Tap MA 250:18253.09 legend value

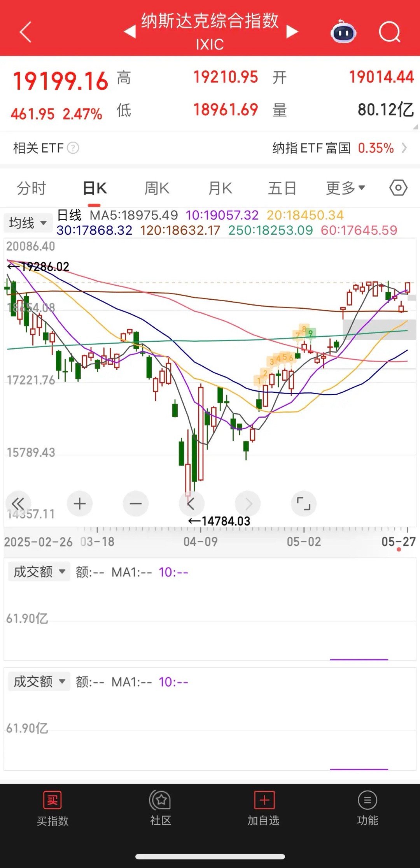pyautogui.click(x=271, y=230)
